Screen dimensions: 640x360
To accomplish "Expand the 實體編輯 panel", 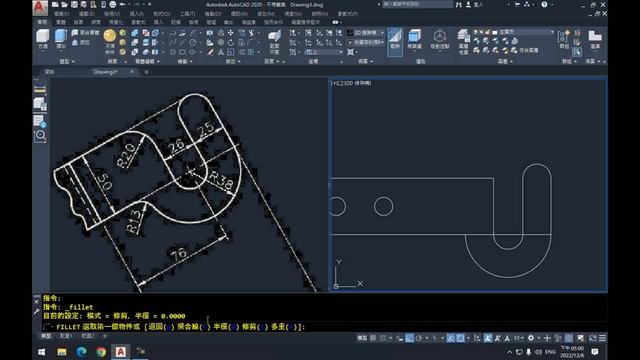I will [x=147, y=62].
